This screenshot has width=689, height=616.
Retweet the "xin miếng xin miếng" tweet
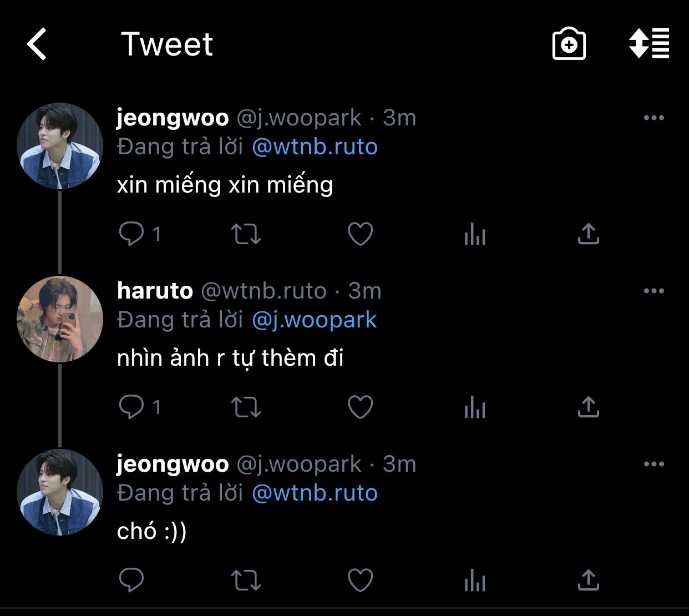pos(246,234)
